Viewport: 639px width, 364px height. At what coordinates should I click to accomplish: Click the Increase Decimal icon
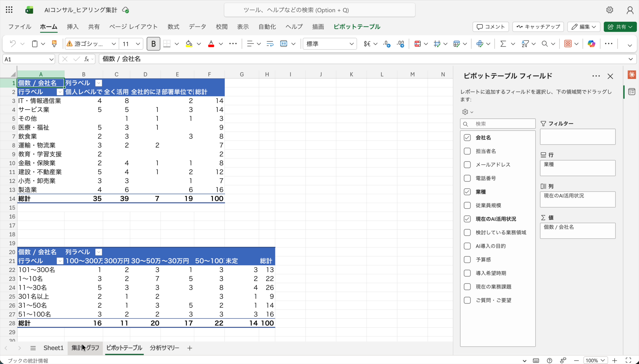(x=387, y=44)
